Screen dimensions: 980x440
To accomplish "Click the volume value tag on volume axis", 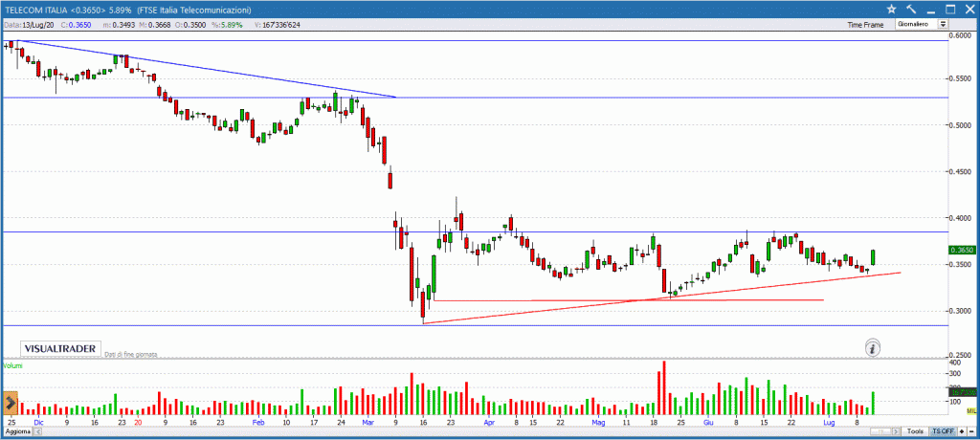I will [x=962, y=392].
